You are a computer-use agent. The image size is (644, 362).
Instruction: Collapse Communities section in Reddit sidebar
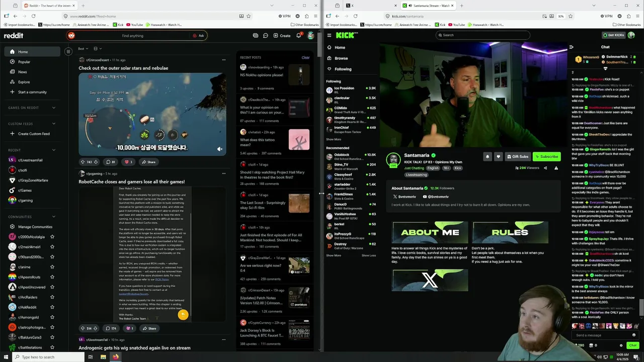[54, 217]
